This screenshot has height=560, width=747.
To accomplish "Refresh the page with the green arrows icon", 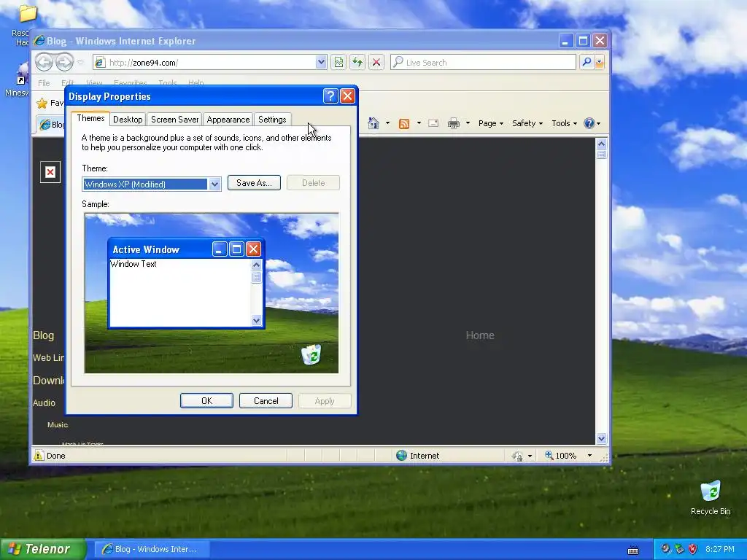I will click(357, 63).
